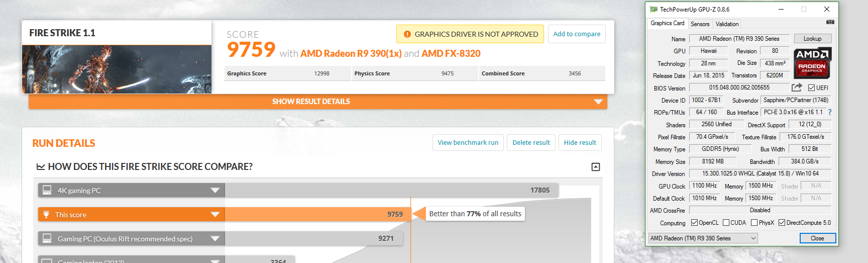Click monitor icon on Oculus Rift gaming PC
The image size is (868, 263).
(47, 238)
